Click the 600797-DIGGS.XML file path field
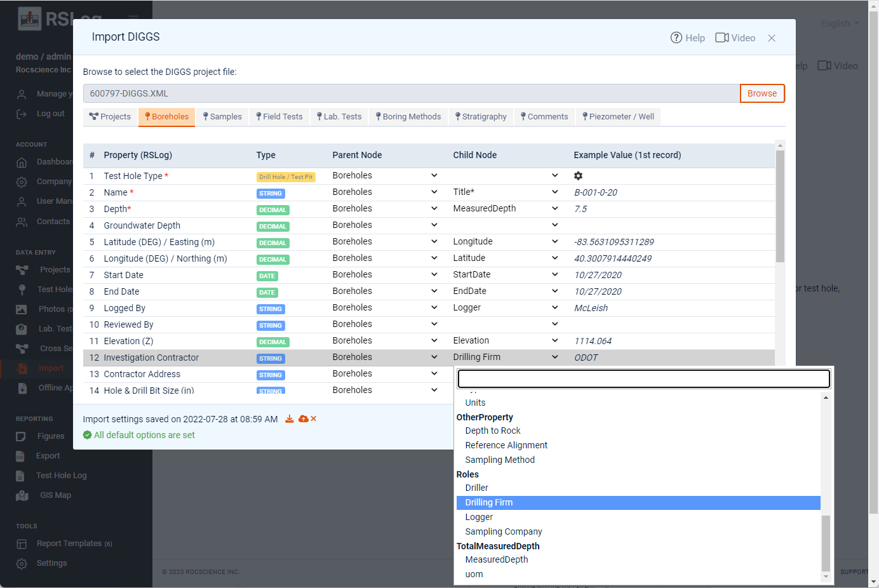 [412, 93]
